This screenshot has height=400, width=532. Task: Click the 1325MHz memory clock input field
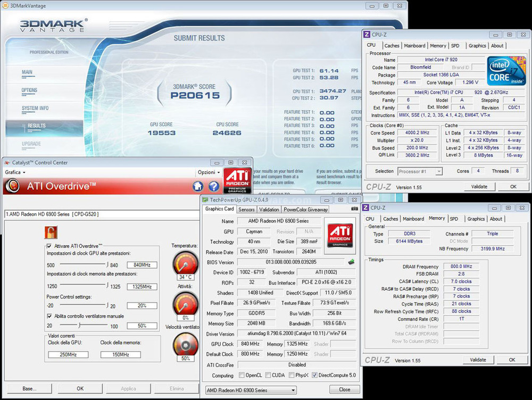click(x=142, y=287)
